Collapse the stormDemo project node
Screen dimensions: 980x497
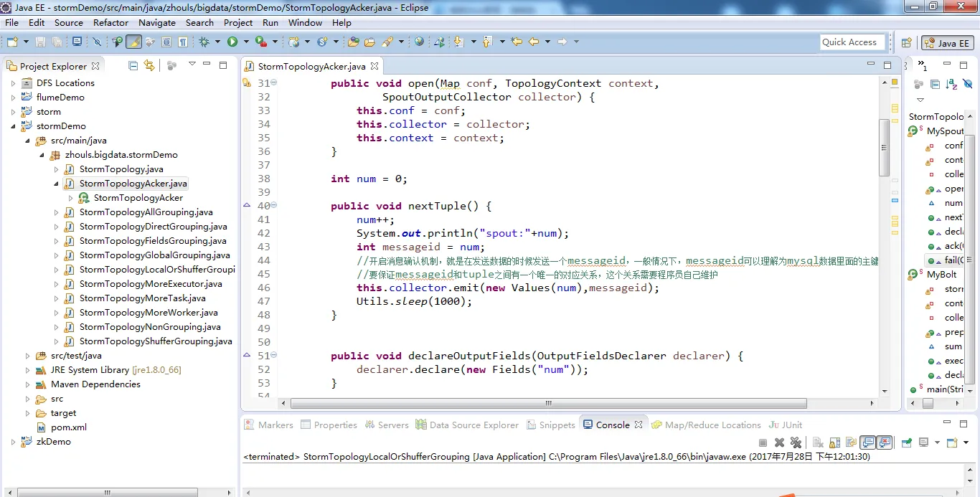click(x=13, y=126)
